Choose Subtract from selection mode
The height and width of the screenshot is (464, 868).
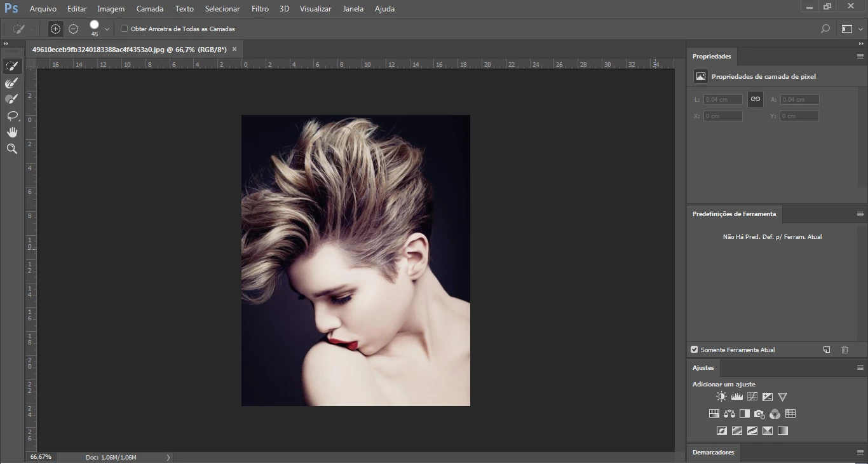click(74, 29)
